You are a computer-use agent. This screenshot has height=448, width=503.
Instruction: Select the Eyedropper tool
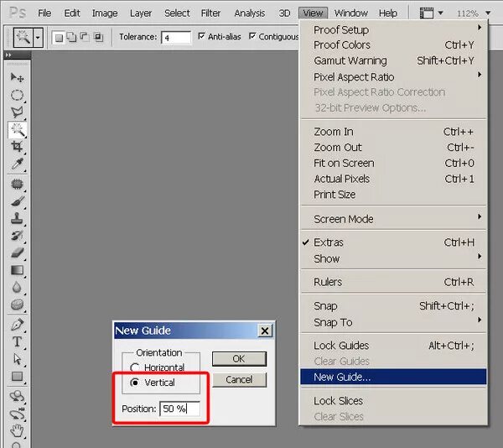click(x=17, y=164)
